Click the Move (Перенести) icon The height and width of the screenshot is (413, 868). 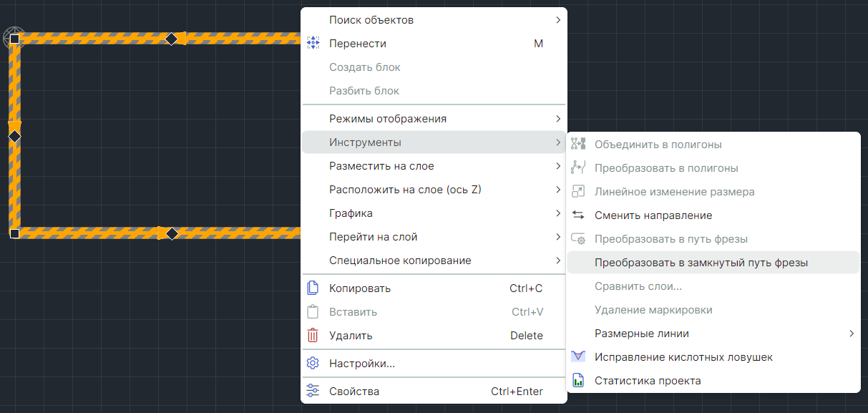(313, 44)
